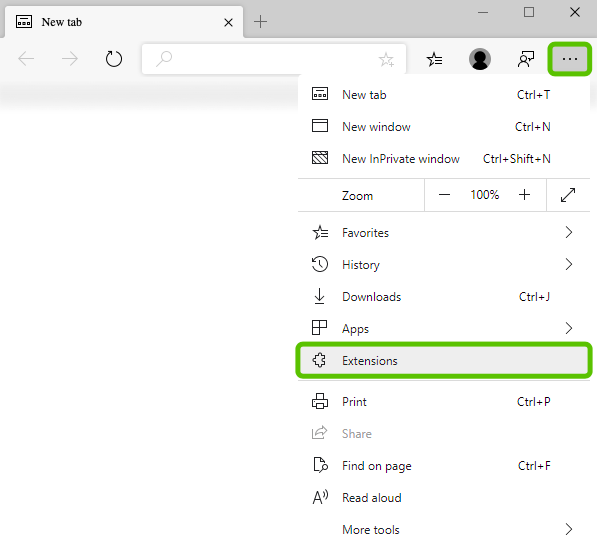This screenshot has height=541, width=598.
Task: Open the Settings and more ellipsis menu
Action: coord(569,59)
